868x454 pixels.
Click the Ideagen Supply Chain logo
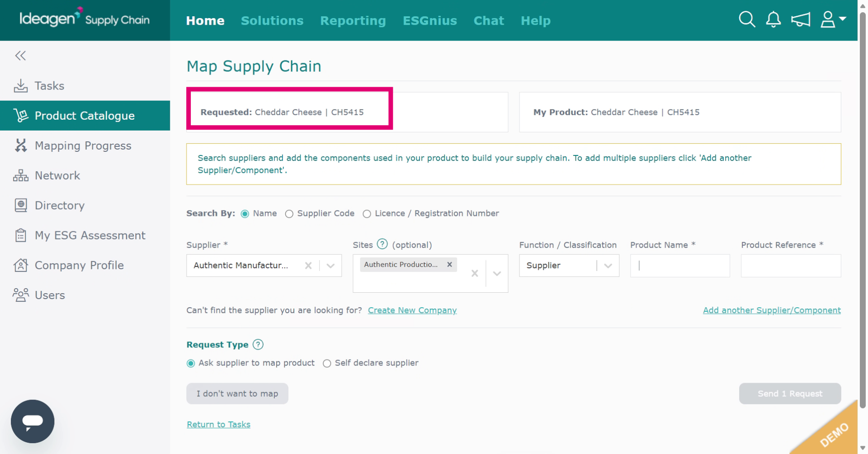point(85,18)
